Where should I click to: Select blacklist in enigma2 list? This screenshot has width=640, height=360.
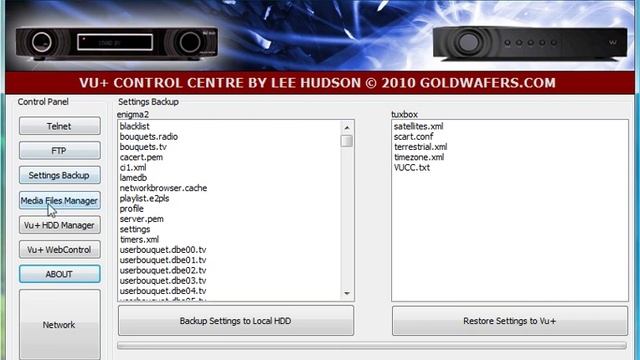(135, 126)
